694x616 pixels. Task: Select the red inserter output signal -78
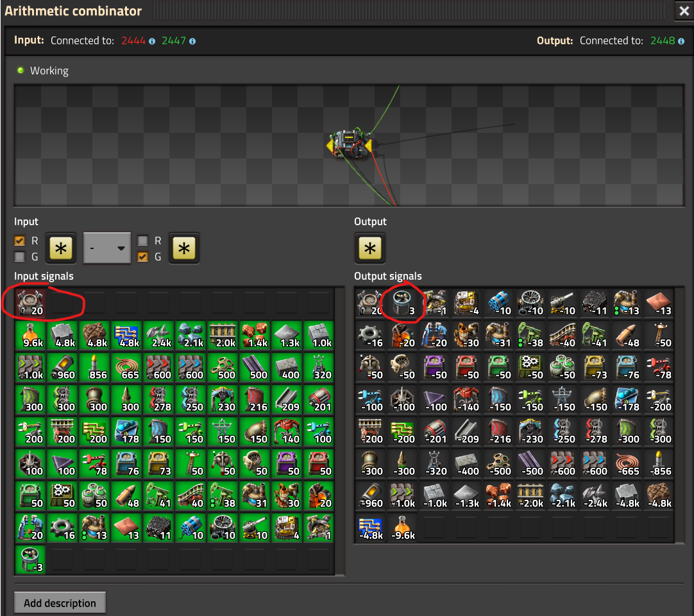659,367
